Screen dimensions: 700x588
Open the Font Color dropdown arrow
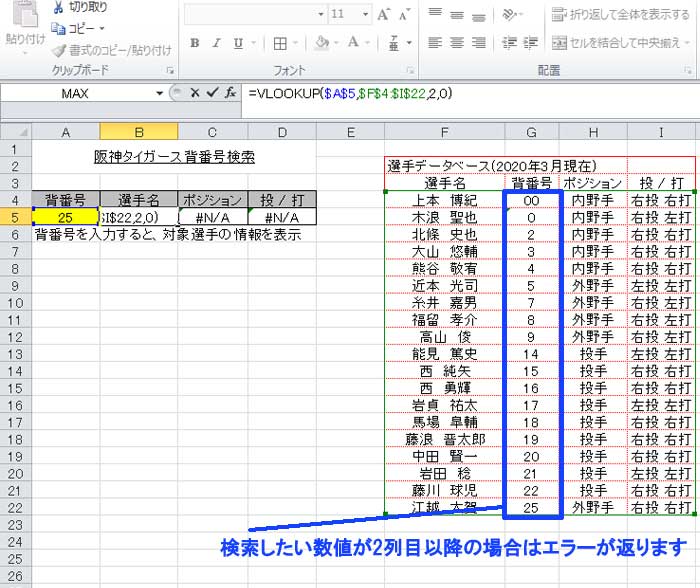[367, 43]
